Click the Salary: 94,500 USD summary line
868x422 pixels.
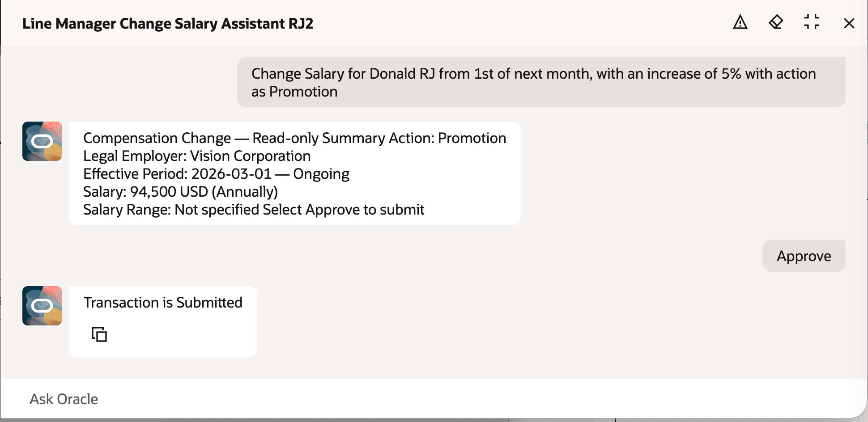click(x=180, y=191)
